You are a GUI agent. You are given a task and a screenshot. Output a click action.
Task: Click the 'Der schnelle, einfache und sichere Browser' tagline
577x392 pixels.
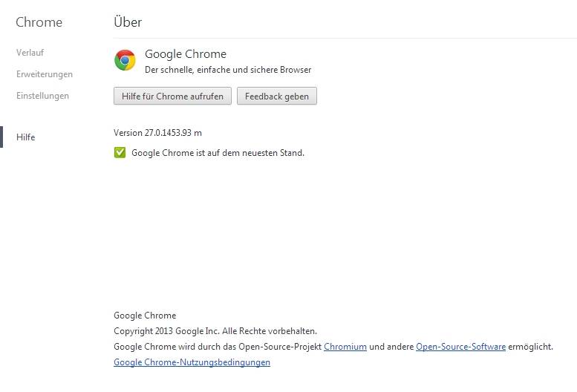click(228, 70)
